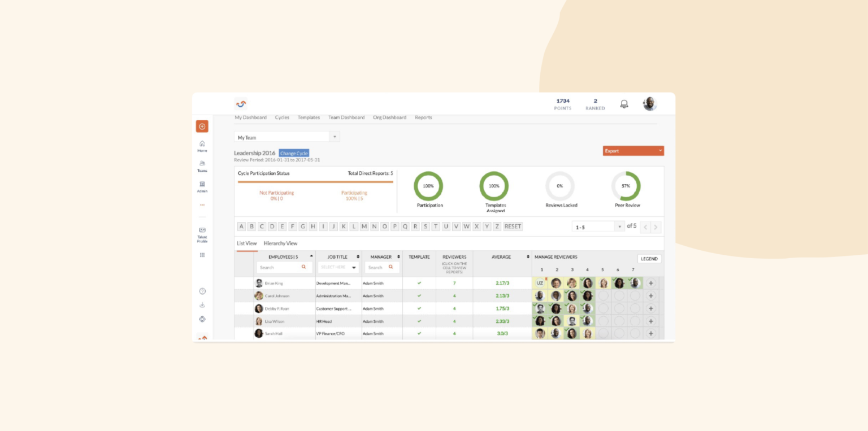Filter employees by letter M
The height and width of the screenshot is (431, 868).
(x=364, y=227)
